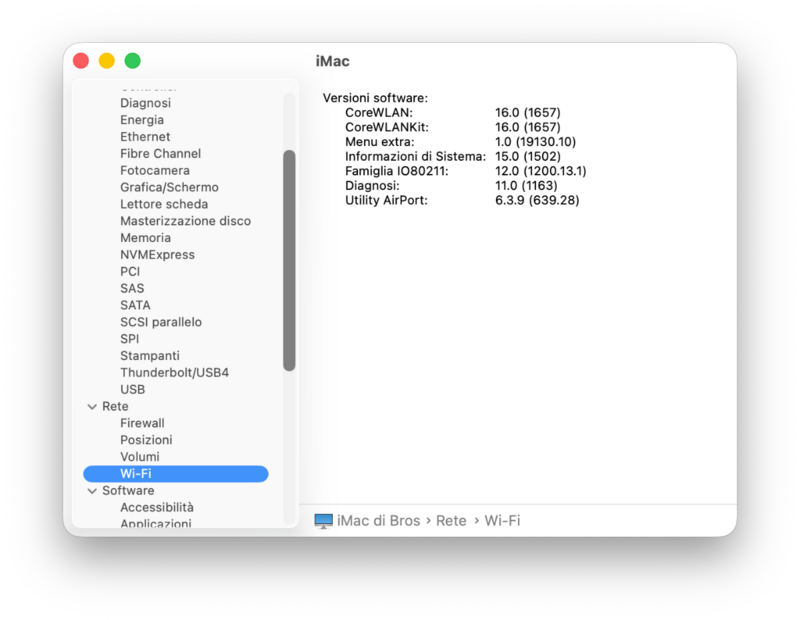Click the value '12.0 (1200.13.1)'
The height and width of the screenshot is (620, 800).
[x=540, y=171]
